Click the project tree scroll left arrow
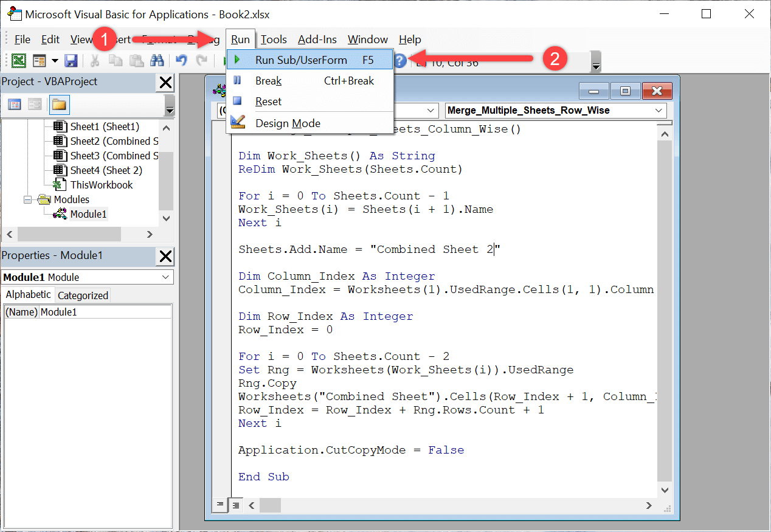The width and height of the screenshot is (771, 532). [x=9, y=234]
